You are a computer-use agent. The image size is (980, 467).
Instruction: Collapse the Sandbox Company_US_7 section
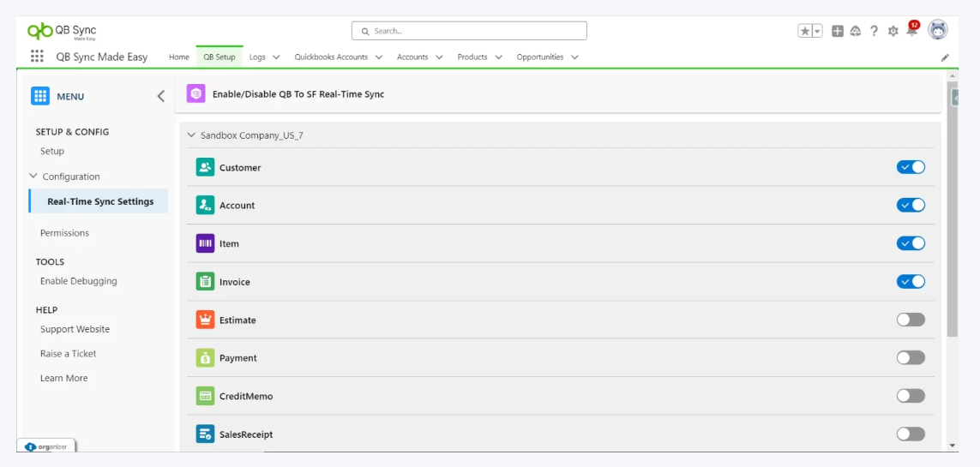[x=191, y=135]
